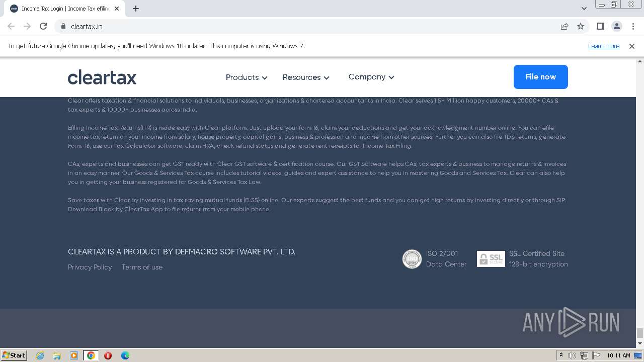
Task: Open media player taskbar icon
Action: pyautogui.click(x=74, y=355)
